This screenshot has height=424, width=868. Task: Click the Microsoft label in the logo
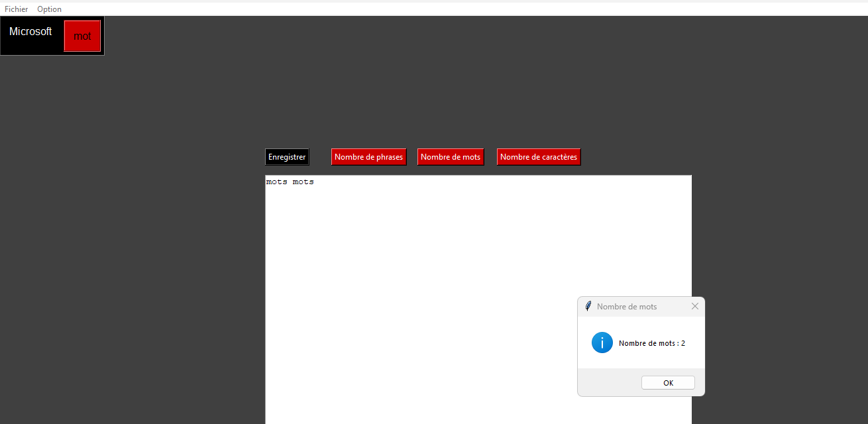pos(30,32)
